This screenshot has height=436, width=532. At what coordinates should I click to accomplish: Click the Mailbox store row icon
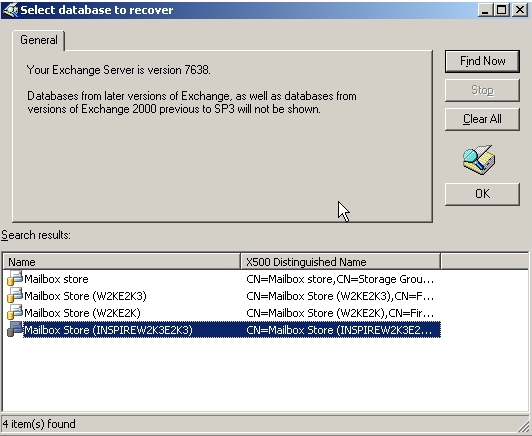point(15,279)
